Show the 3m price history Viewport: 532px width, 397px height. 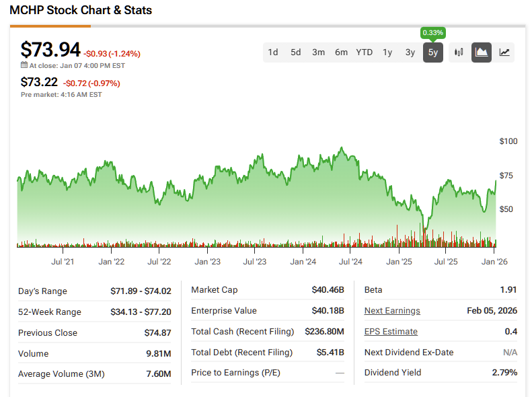(319, 52)
